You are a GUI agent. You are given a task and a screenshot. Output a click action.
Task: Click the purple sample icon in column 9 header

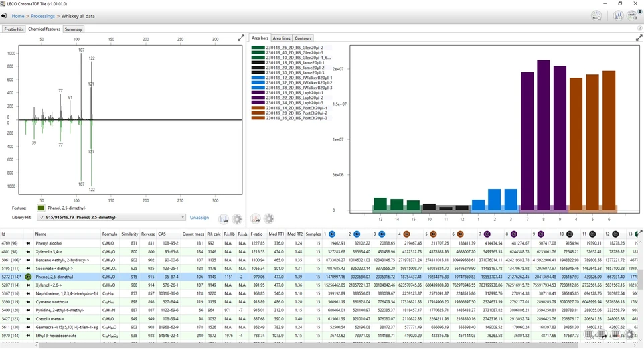(540, 234)
